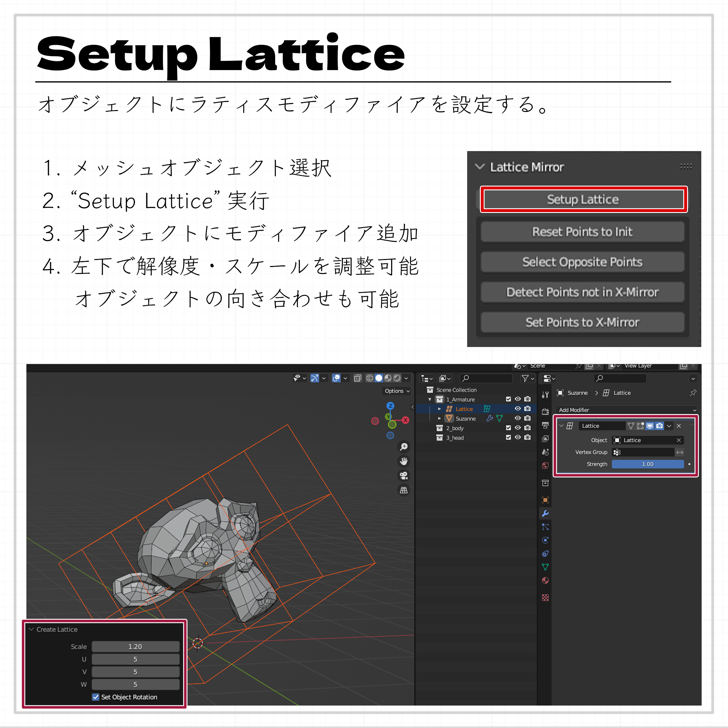
Task: Uncheck Set Object Rotation in Create Lattice
Action: [x=95, y=697]
